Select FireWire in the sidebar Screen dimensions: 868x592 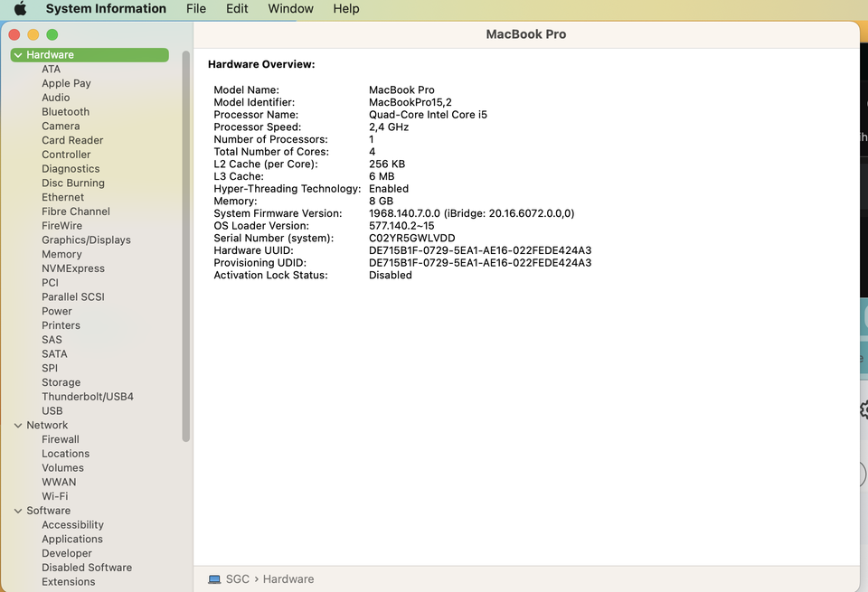62,226
